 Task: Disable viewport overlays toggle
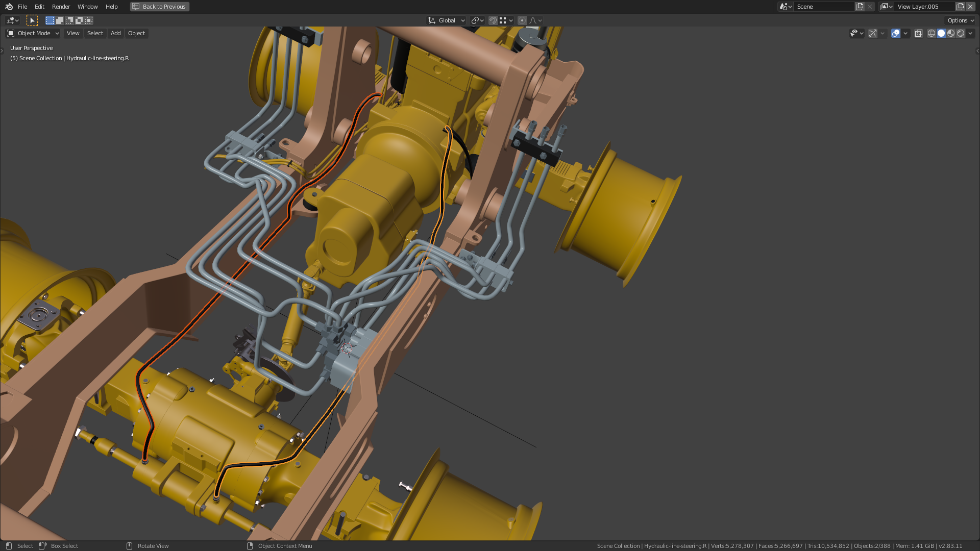[896, 33]
